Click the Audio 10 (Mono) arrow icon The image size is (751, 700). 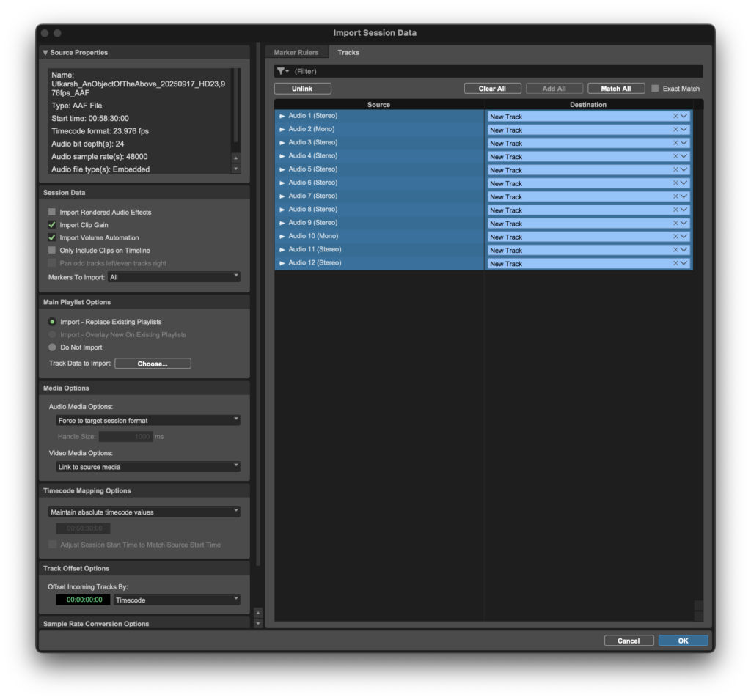coord(282,236)
